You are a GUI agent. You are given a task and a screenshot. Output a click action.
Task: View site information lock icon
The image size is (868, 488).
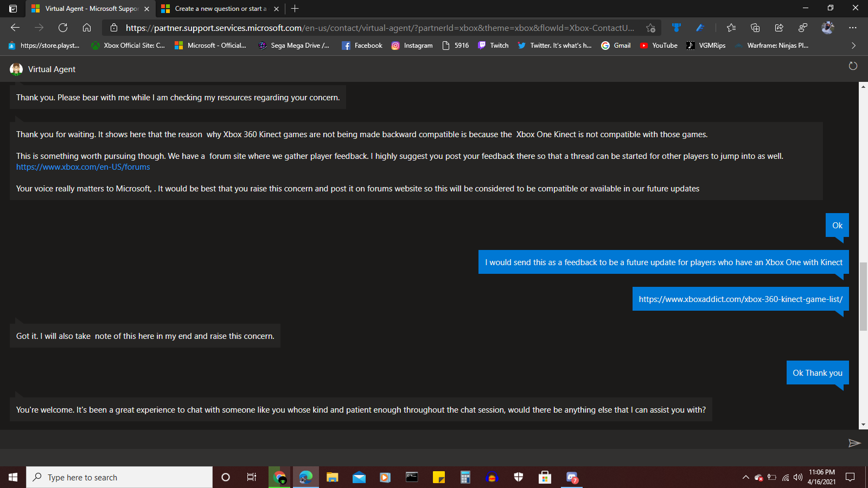click(x=113, y=28)
